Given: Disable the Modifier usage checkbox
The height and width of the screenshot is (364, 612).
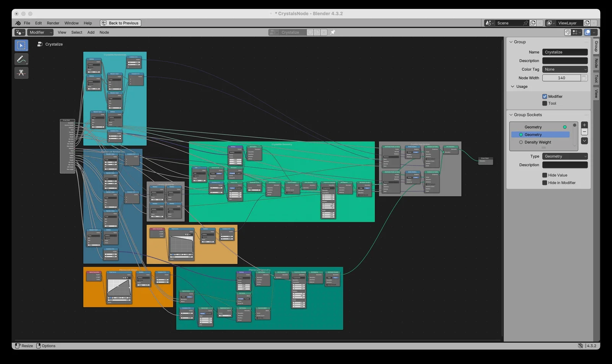Looking at the screenshot, I should pos(545,96).
